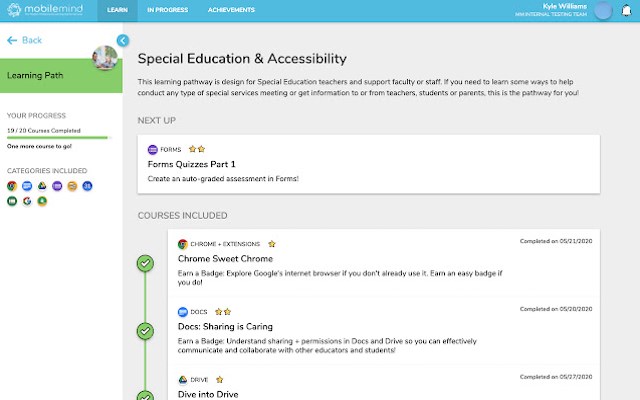Click the completed checkmark for Dive into Drive

coord(145,395)
